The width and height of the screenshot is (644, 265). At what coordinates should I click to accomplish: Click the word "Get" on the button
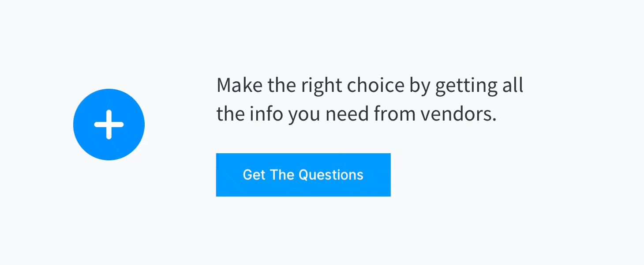point(254,175)
